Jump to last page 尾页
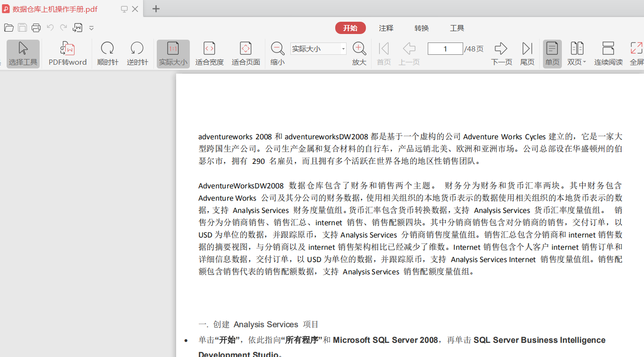Viewport: 644px width, 357px height. tap(527, 54)
